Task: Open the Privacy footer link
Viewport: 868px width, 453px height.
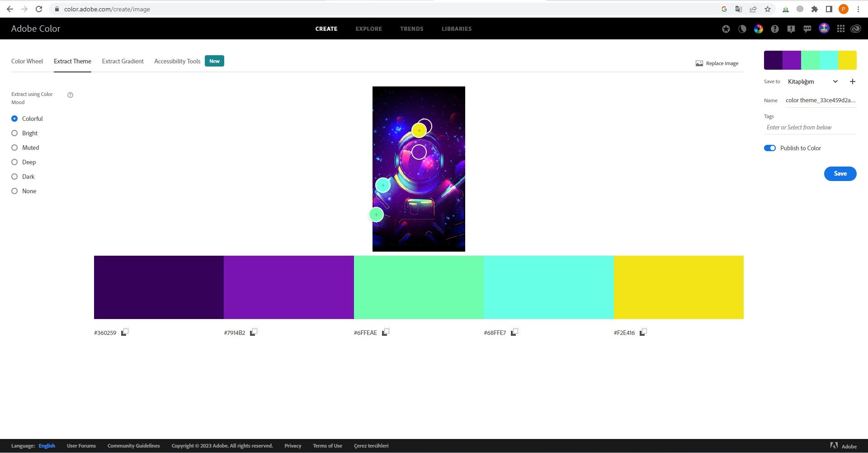Action: (293, 446)
